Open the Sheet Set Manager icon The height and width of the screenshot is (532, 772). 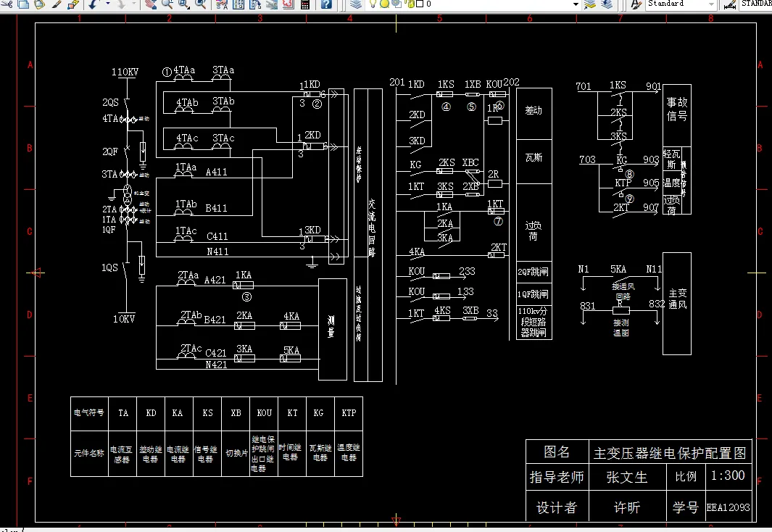272,4
